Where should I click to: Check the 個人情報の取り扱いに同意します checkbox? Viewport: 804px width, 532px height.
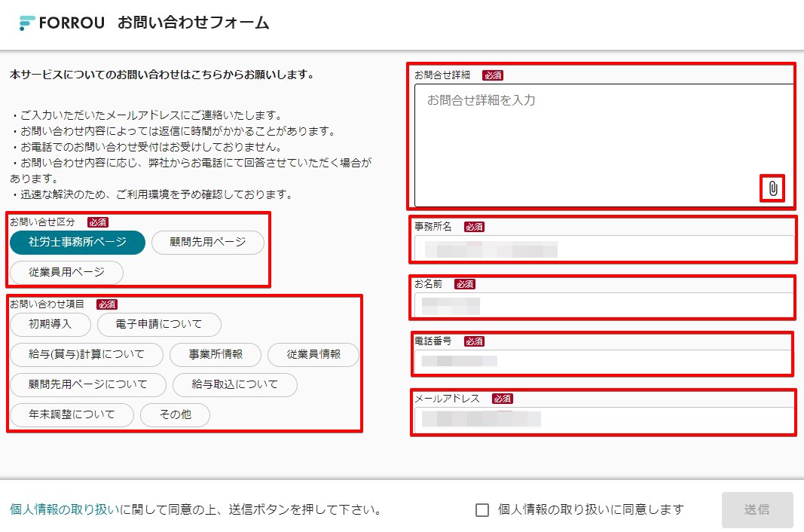point(482,510)
